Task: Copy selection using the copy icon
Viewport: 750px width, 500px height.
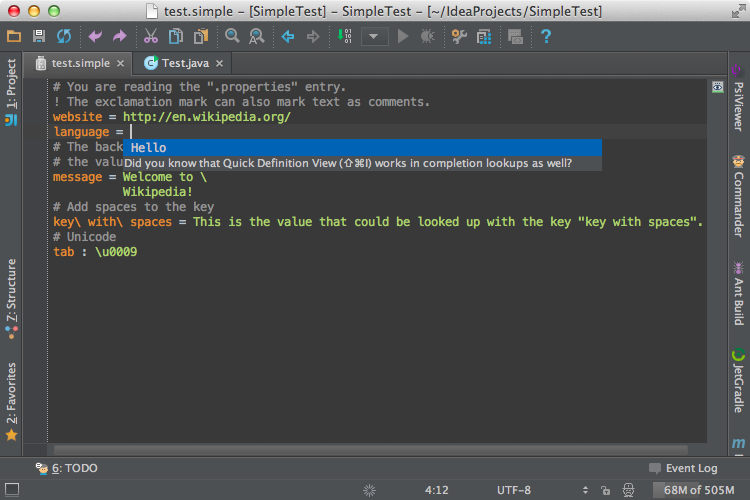Action: coord(176,36)
